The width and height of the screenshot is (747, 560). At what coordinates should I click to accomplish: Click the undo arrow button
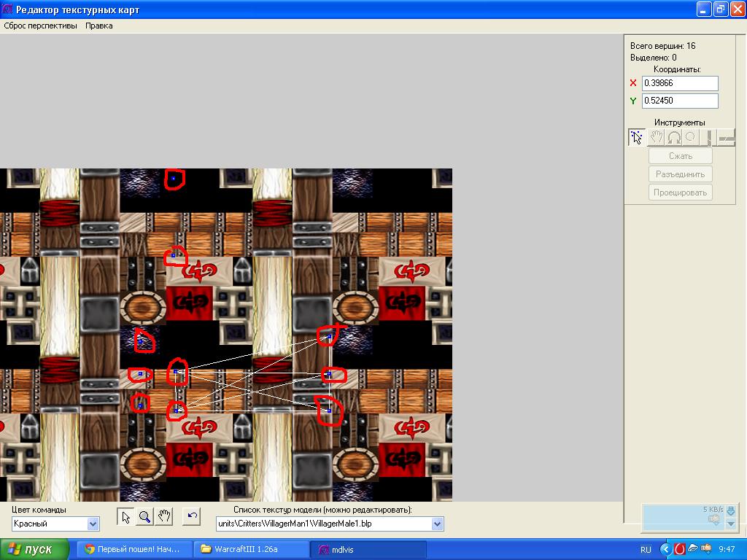192,517
